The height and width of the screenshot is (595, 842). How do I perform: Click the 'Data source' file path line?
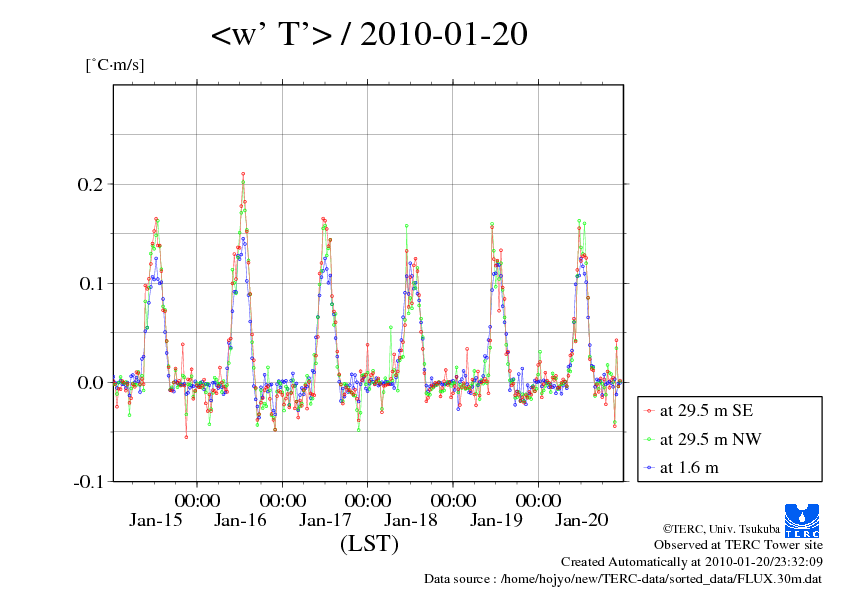tap(623, 579)
